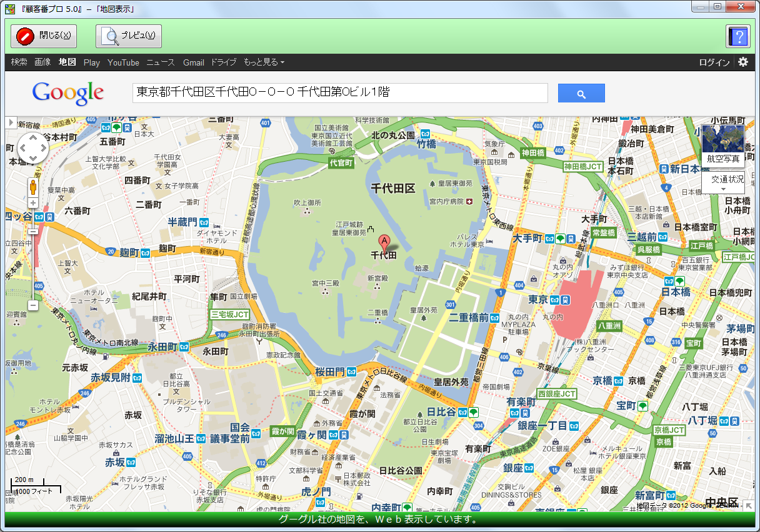Pan the map right with arrow

(x=42, y=149)
